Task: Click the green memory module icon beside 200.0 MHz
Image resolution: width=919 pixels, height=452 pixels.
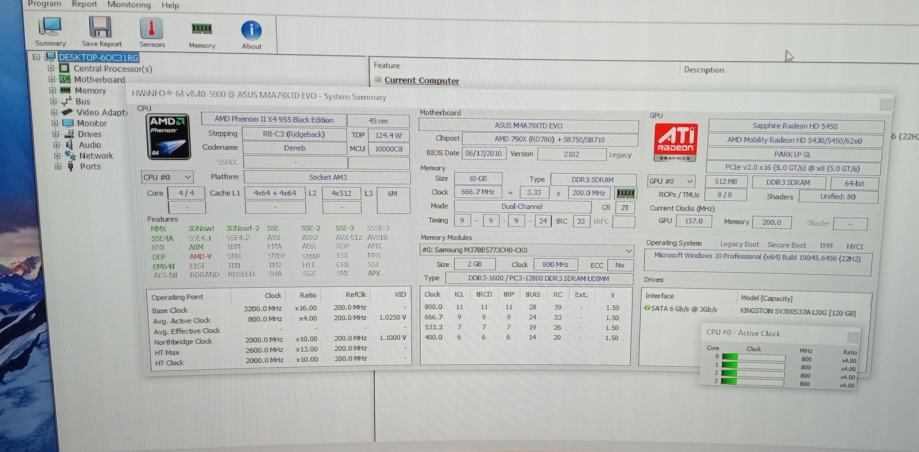Action: pos(625,193)
